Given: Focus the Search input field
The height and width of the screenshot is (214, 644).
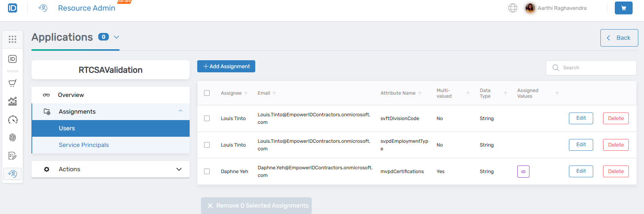Looking at the screenshot, I should click(591, 68).
